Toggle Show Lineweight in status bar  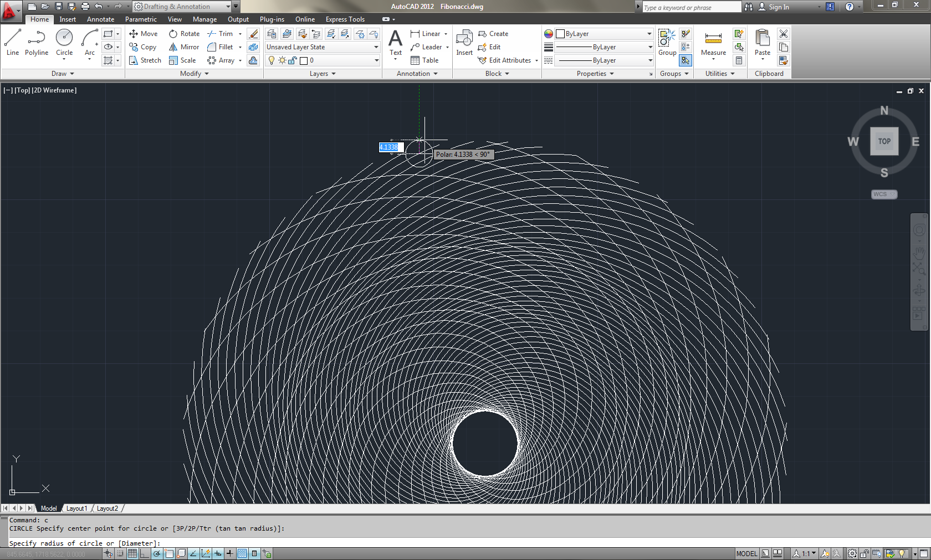(230, 553)
